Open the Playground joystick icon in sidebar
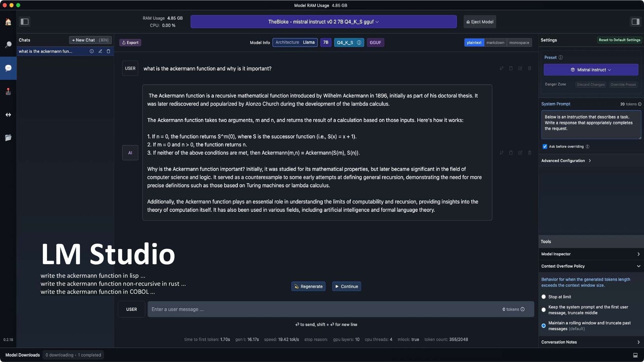644x362 pixels. pyautogui.click(x=8, y=91)
